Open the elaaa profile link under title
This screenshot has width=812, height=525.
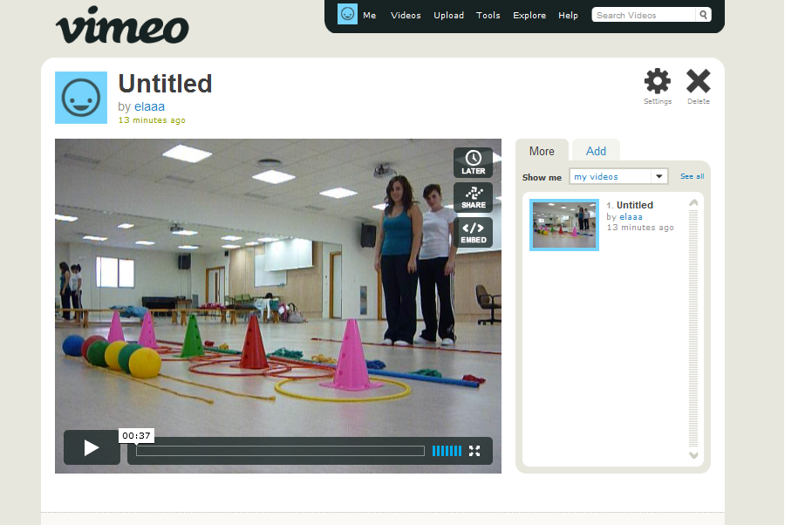tap(150, 106)
